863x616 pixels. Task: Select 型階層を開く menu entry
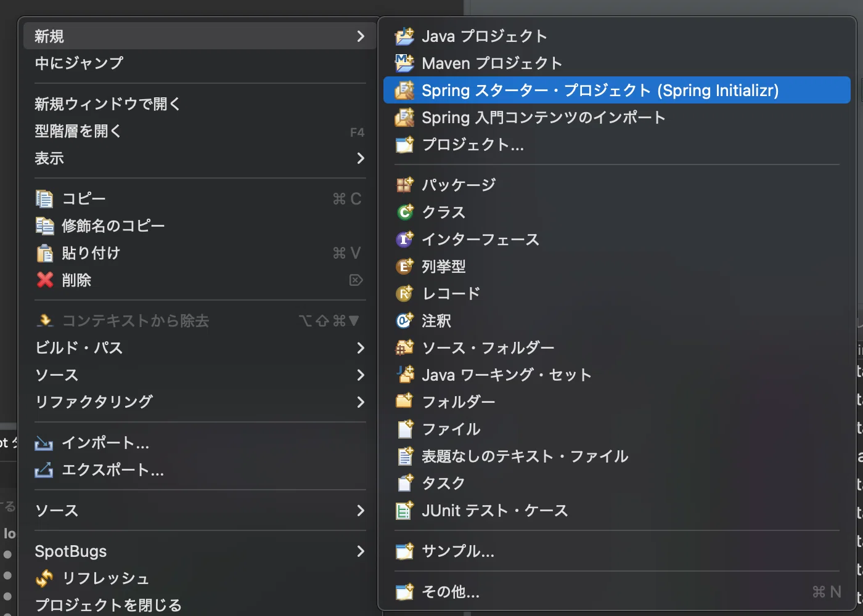[x=200, y=131]
